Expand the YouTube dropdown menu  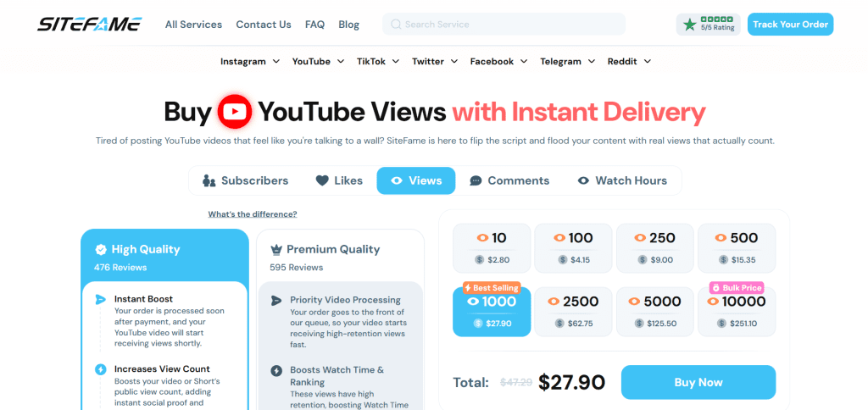(x=319, y=62)
